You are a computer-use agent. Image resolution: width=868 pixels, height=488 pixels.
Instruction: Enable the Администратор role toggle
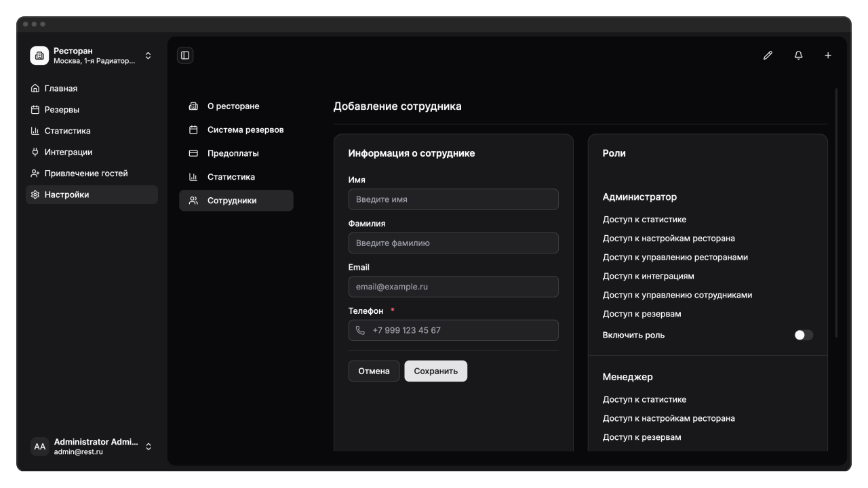804,335
